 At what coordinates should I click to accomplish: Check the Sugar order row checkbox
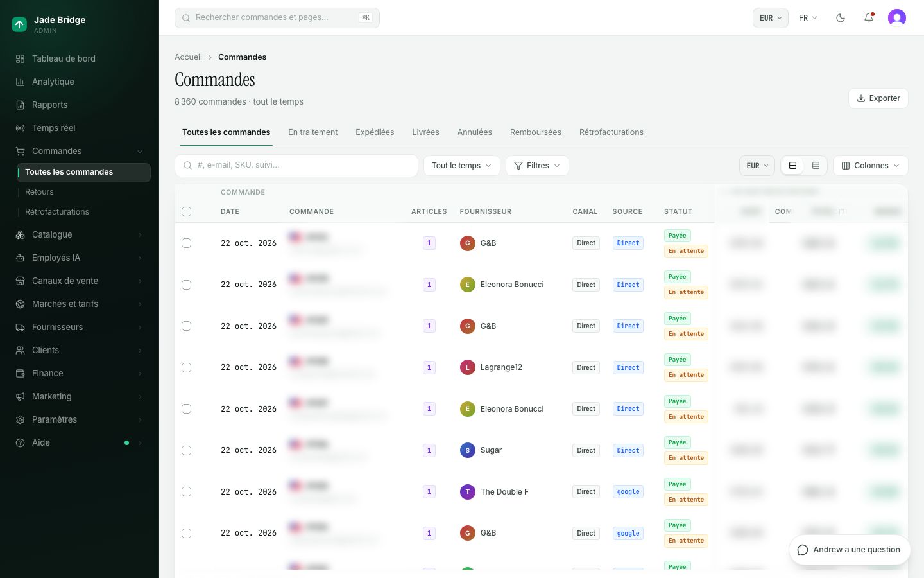pos(187,451)
